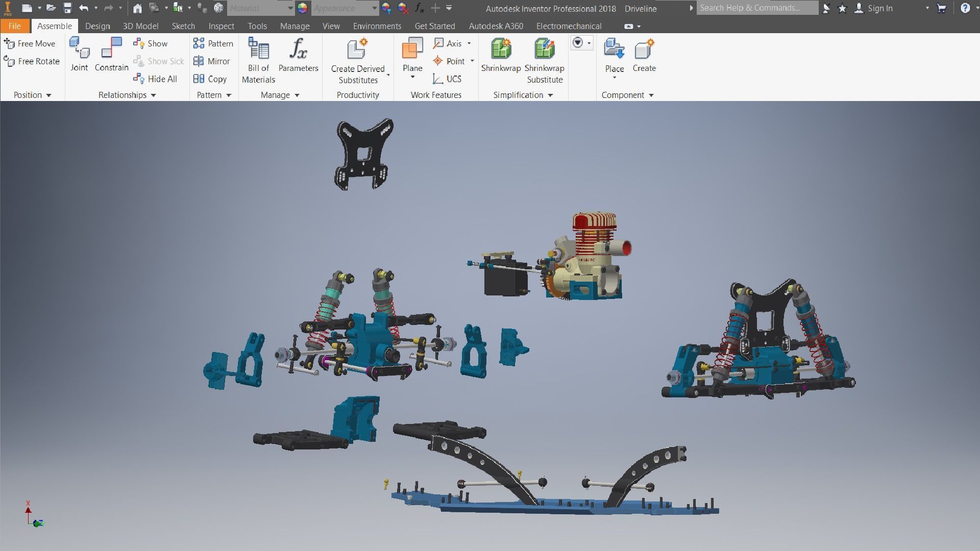Viewport: 980px width, 551px height.
Task: Click Shrinkwrap Substitute icon
Action: click(x=544, y=49)
